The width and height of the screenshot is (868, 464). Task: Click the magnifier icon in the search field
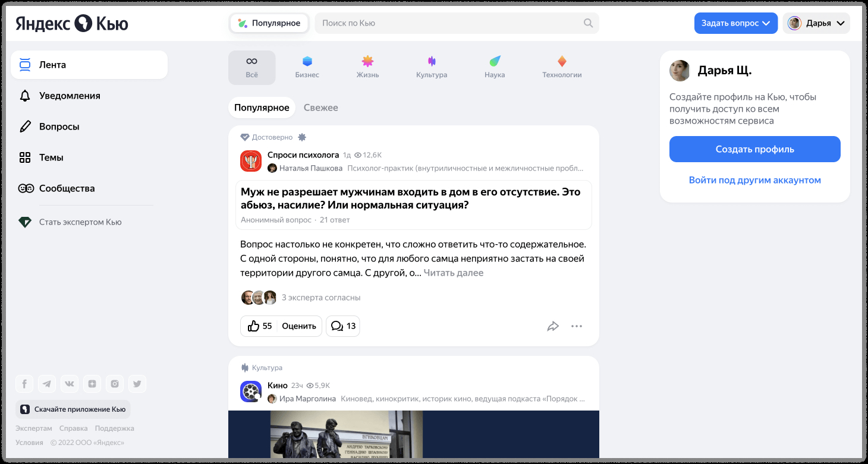click(x=588, y=23)
